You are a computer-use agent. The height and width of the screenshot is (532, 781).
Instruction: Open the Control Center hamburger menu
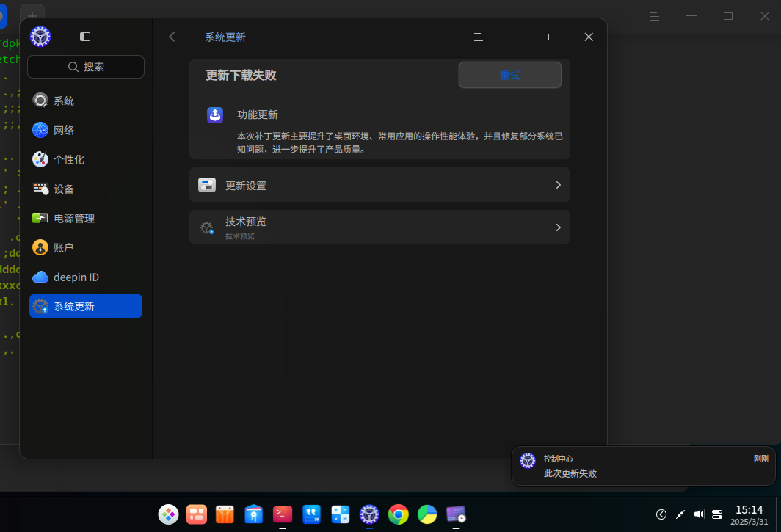(478, 37)
